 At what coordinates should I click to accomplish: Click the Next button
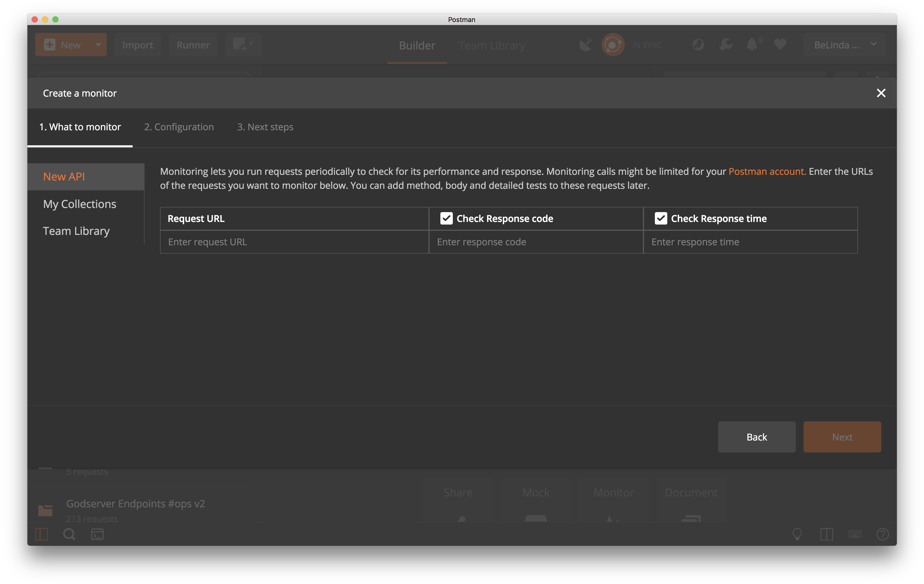pos(842,437)
